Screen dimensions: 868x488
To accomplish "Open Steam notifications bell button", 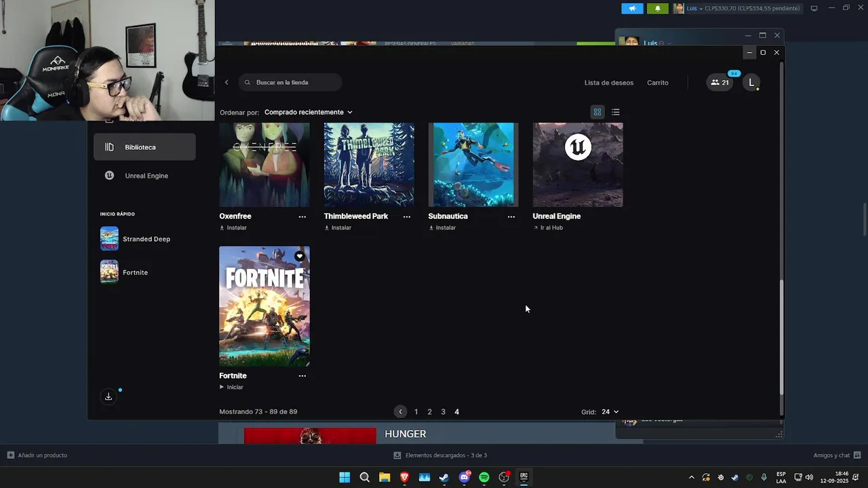I will tap(657, 8).
